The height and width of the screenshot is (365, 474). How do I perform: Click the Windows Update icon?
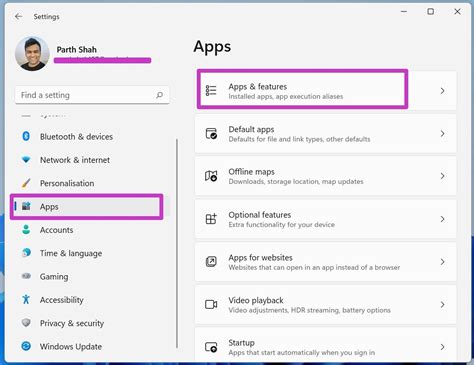tap(26, 346)
